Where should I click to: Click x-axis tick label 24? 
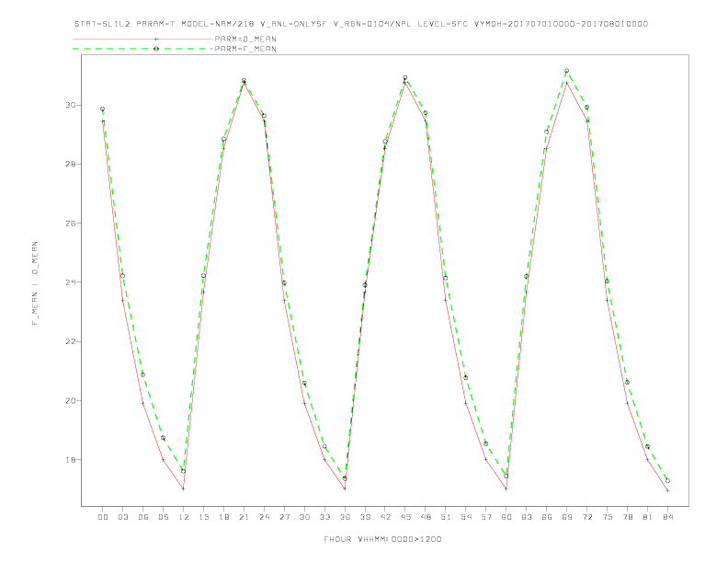[x=264, y=517]
